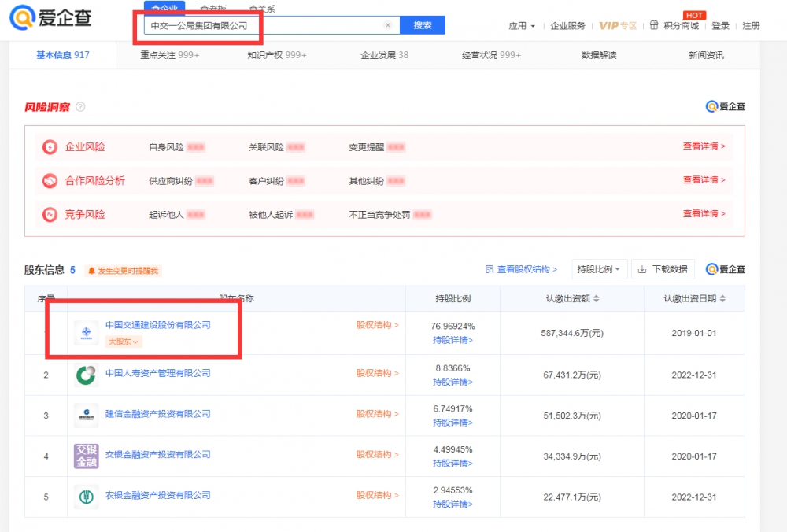Open the 持股比例 dropdown

click(x=598, y=269)
